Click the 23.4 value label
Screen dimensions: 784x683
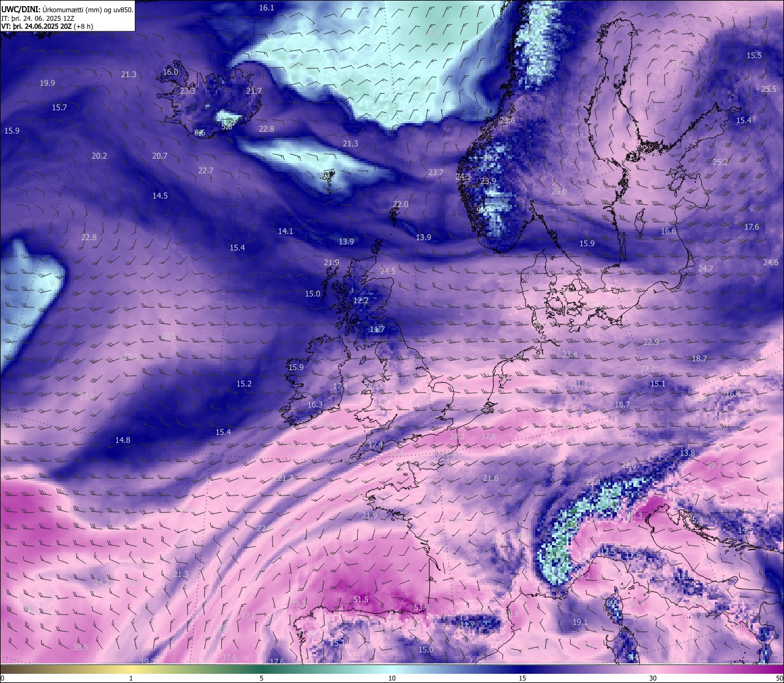tap(570, 354)
